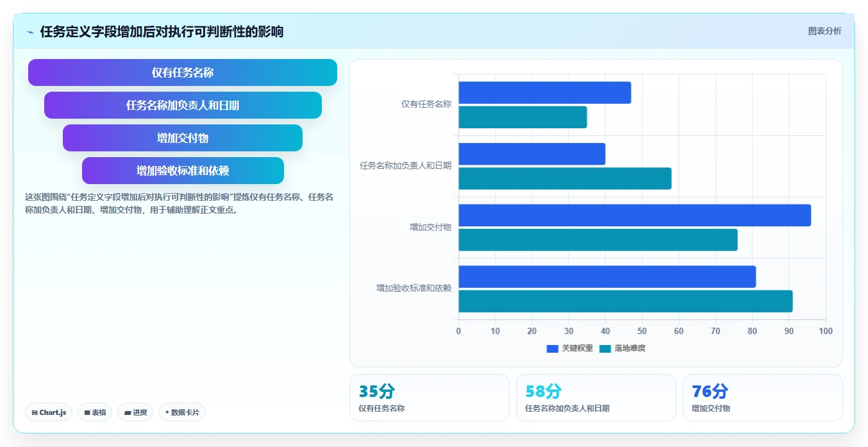Image resolution: width=868 pixels, height=447 pixels.
Task: Click the teal bar for 任务名称加负责人和日期
Action: click(565, 178)
